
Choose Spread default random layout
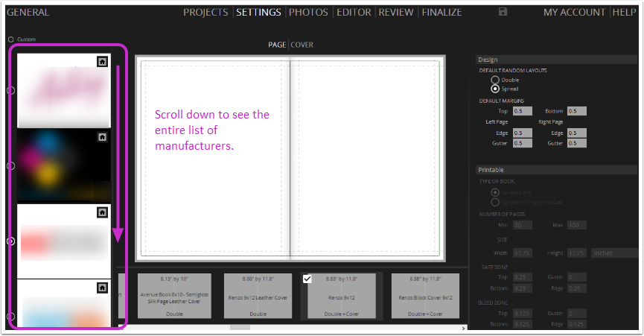(495, 89)
